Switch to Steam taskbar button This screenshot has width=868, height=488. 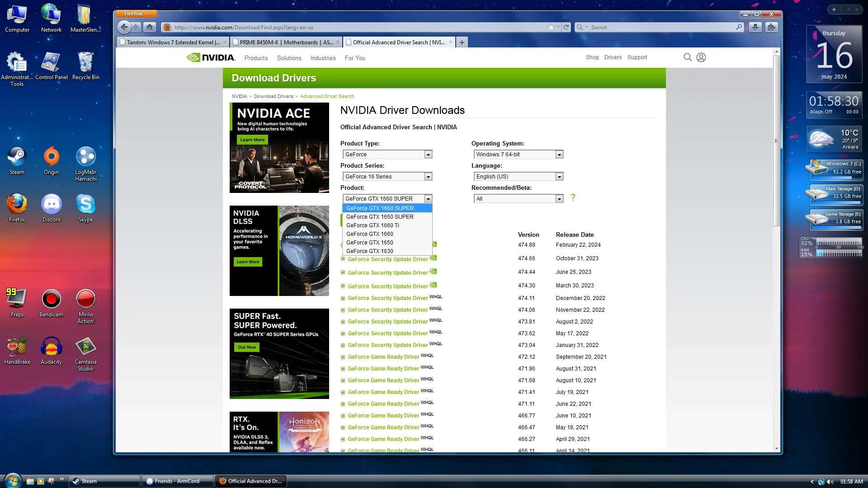point(104,481)
